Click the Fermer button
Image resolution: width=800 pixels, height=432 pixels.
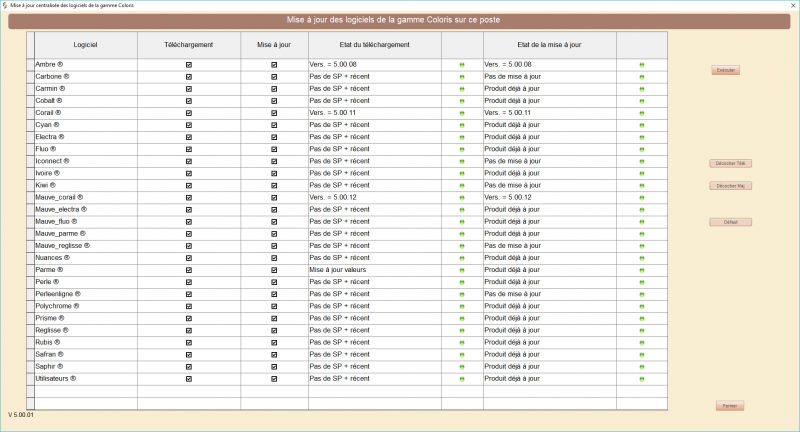tap(730, 406)
